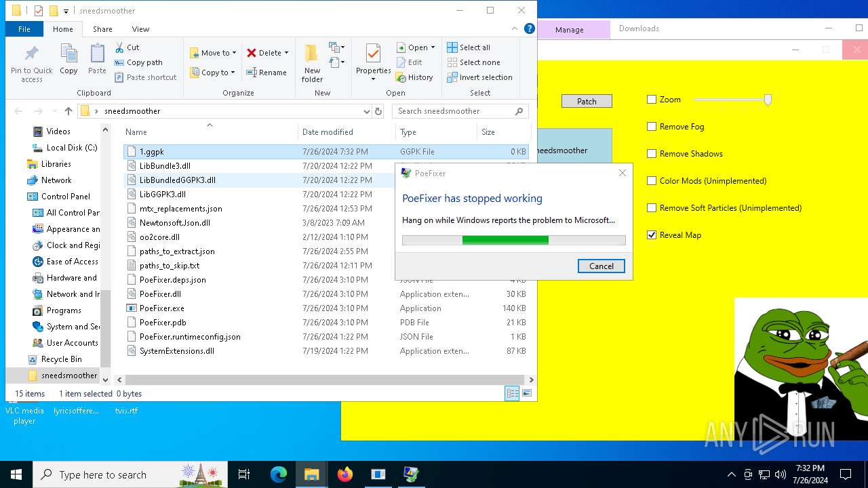Choose Copy path in the ribbon
868x488 pixels.
[138, 62]
